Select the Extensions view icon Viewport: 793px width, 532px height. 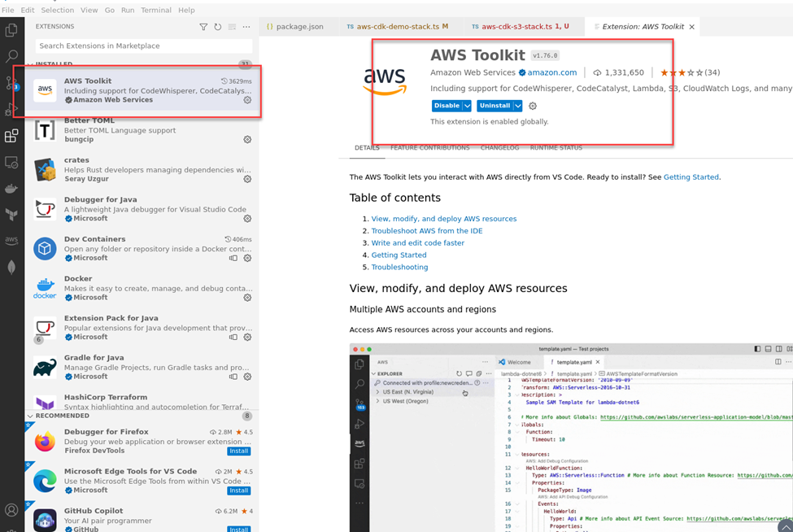click(11, 136)
